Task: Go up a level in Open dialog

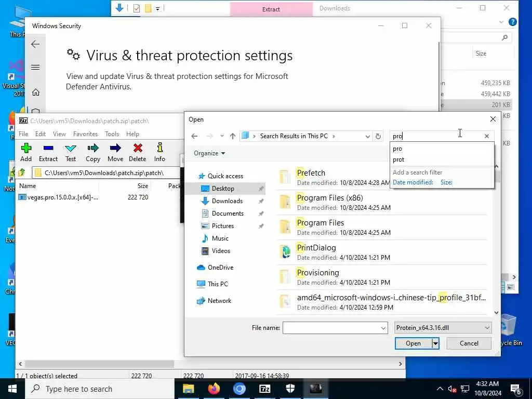Action: point(232,136)
